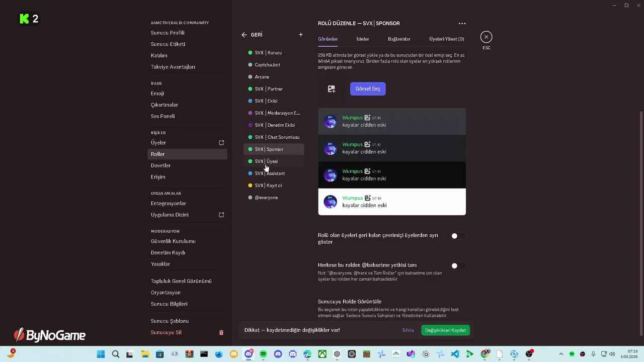
Task: Select the SVX | Kayıt ol role
Action: (274, 186)
